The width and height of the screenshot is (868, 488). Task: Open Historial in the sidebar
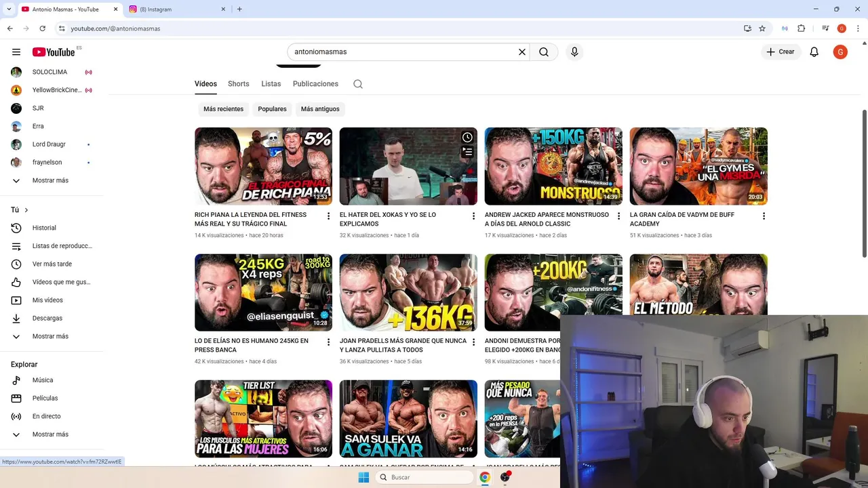52,228
